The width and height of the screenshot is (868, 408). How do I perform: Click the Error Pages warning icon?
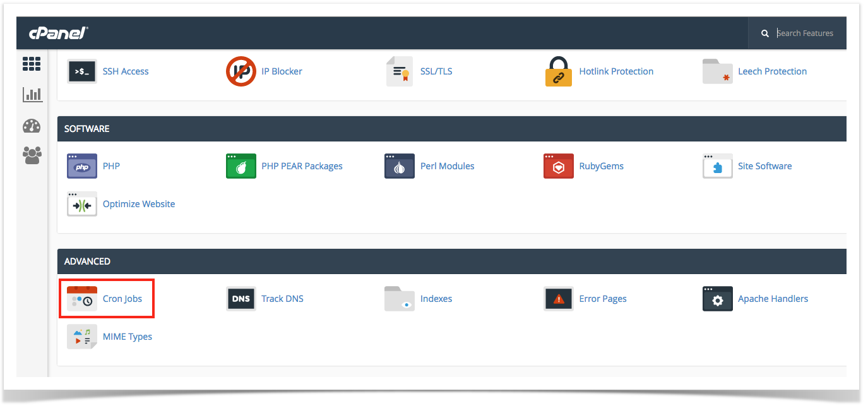(x=559, y=299)
